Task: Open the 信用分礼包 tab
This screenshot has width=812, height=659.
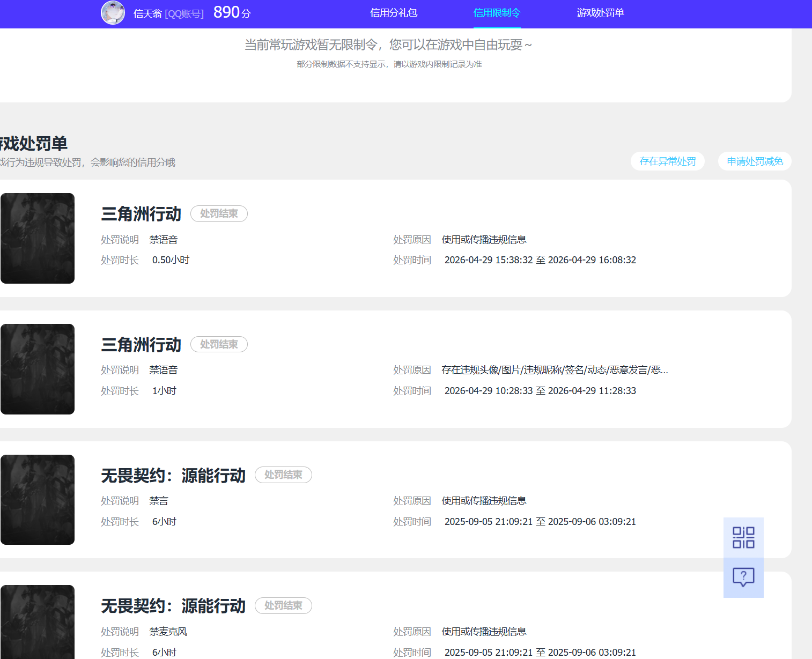Action: click(x=394, y=13)
